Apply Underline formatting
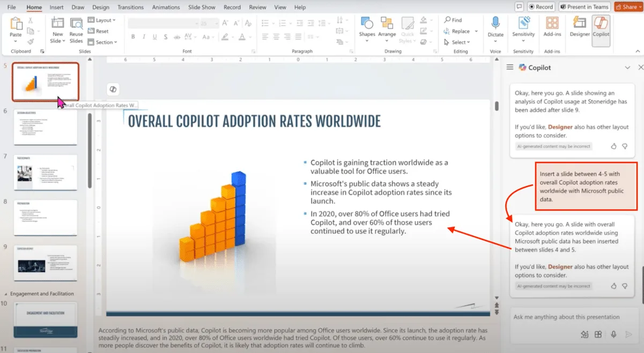Screen dimensions: 644x353 (x=156, y=37)
